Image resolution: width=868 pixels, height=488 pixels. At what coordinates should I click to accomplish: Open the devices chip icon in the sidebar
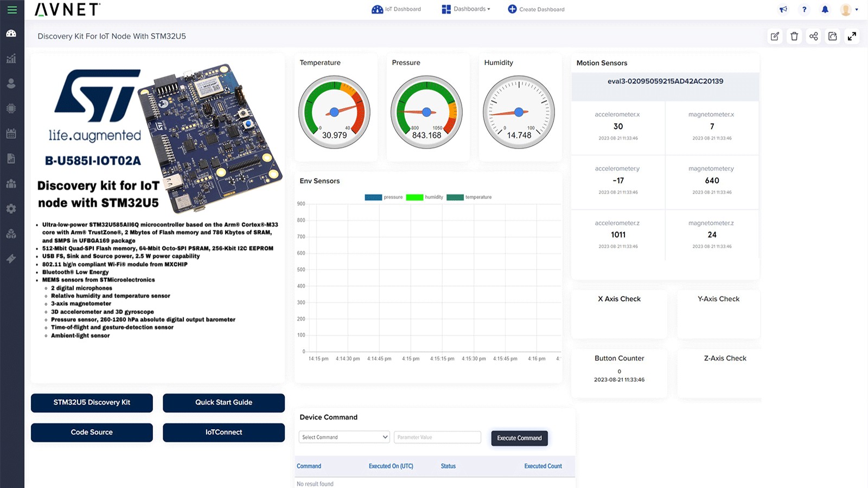pos(11,108)
